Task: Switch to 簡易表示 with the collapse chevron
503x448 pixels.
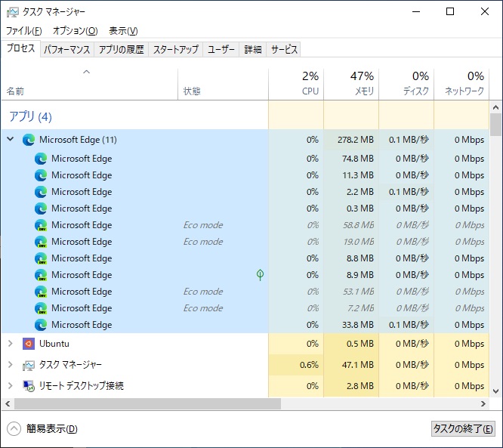Action: tap(14, 429)
